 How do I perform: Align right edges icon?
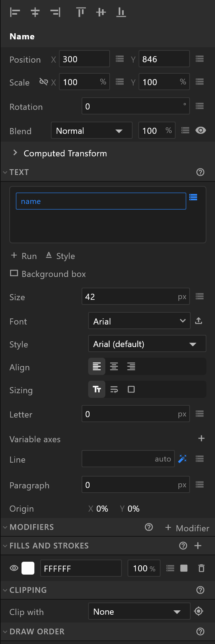pos(55,13)
